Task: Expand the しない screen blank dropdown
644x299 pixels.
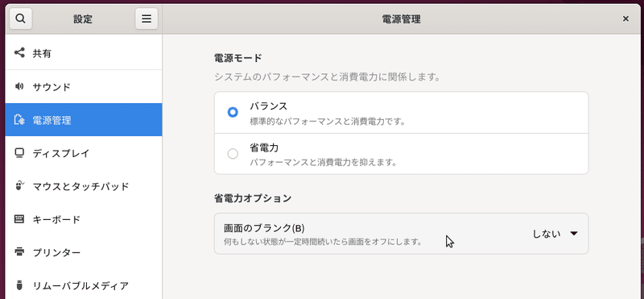Action: point(555,234)
